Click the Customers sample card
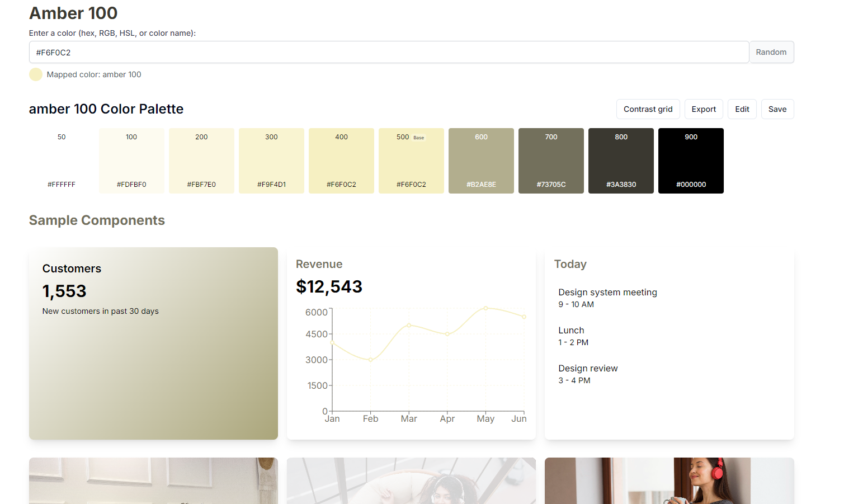This screenshot has width=863, height=504. point(153,343)
